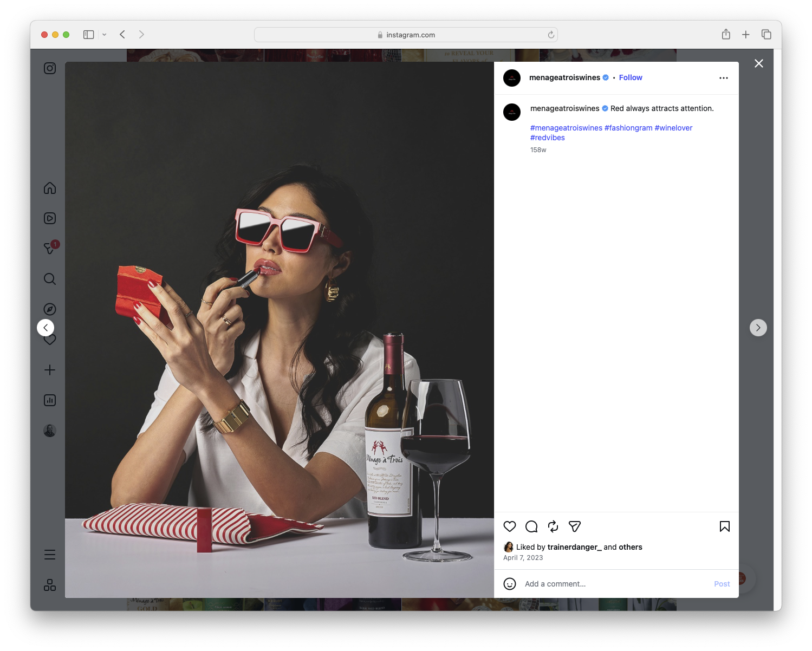Image resolution: width=812 pixels, height=651 pixels.
Task: Open the Search icon
Action: click(x=49, y=279)
